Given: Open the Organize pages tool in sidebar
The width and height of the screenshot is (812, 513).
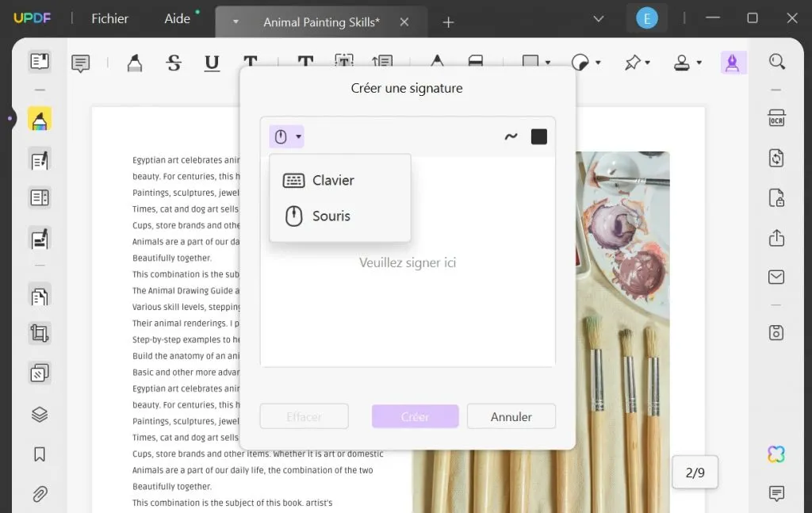Looking at the screenshot, I should pyautogui.click(x=40, y=297).
